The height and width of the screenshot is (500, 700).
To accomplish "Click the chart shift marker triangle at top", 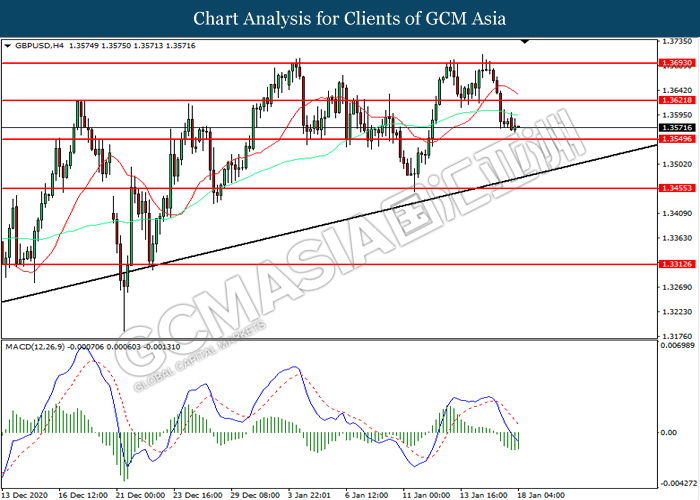I will point(525,42).
